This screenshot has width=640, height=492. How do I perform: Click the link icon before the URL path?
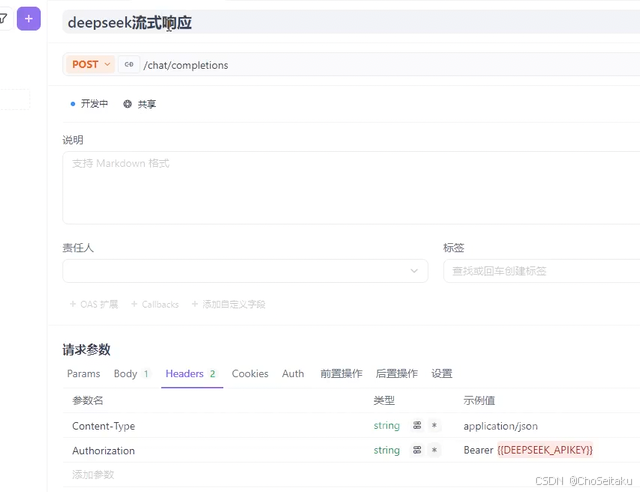(x=129, y=65)
